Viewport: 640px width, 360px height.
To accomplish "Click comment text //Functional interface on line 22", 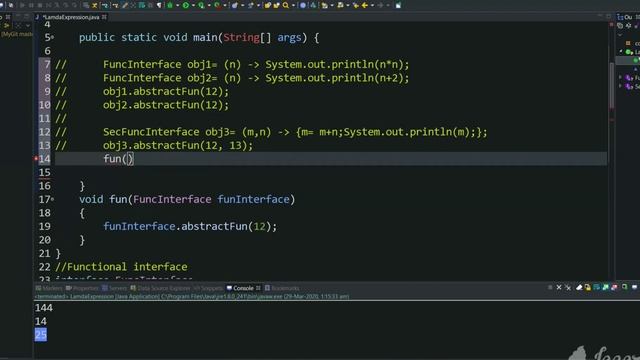I will pyautogui.click(x=121, y=267).
